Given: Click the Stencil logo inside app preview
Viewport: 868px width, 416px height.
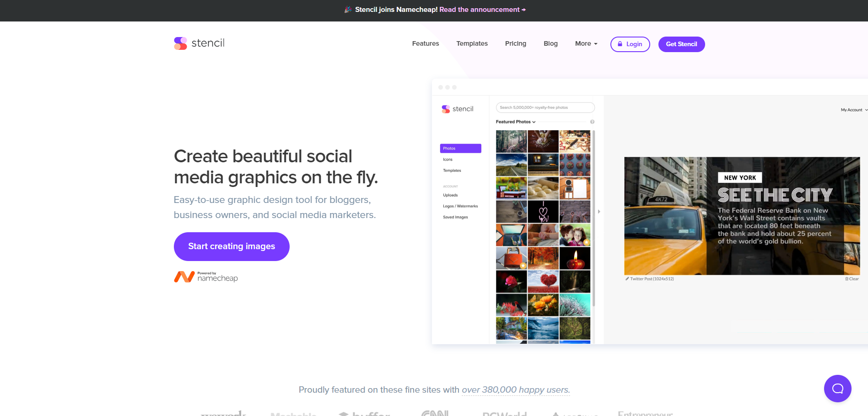Looking at the screenshot, I should tap(457, 109).
